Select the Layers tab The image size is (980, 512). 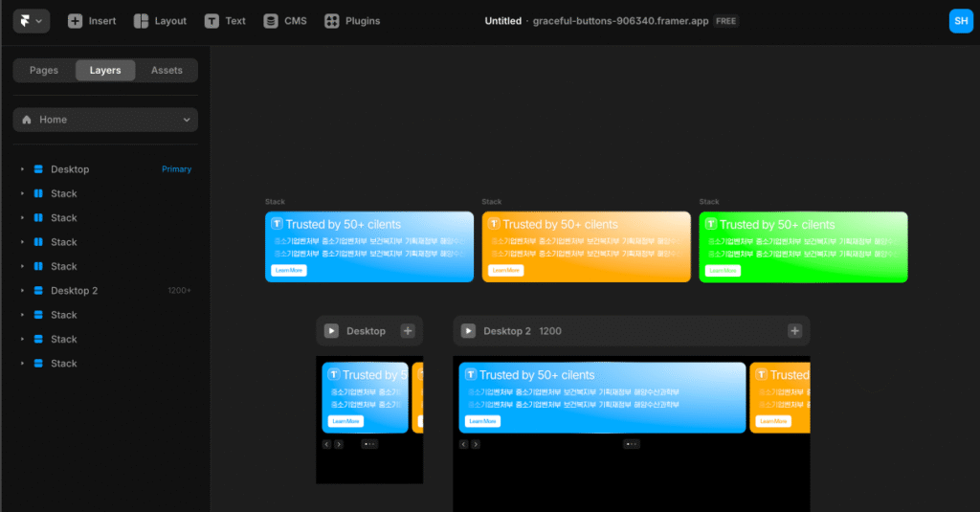click(x=105, y=70)
